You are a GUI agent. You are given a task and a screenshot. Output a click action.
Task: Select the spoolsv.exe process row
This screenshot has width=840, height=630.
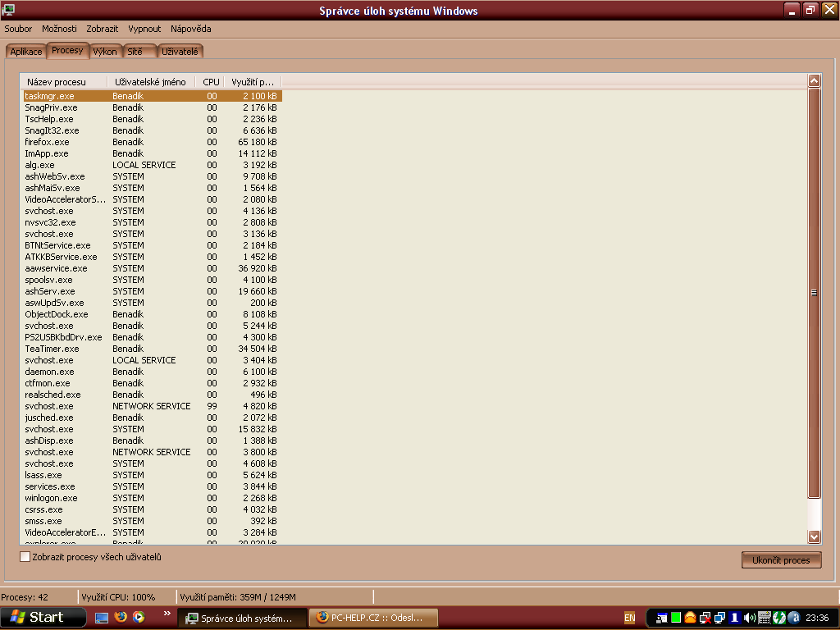[x=152, y=280]
